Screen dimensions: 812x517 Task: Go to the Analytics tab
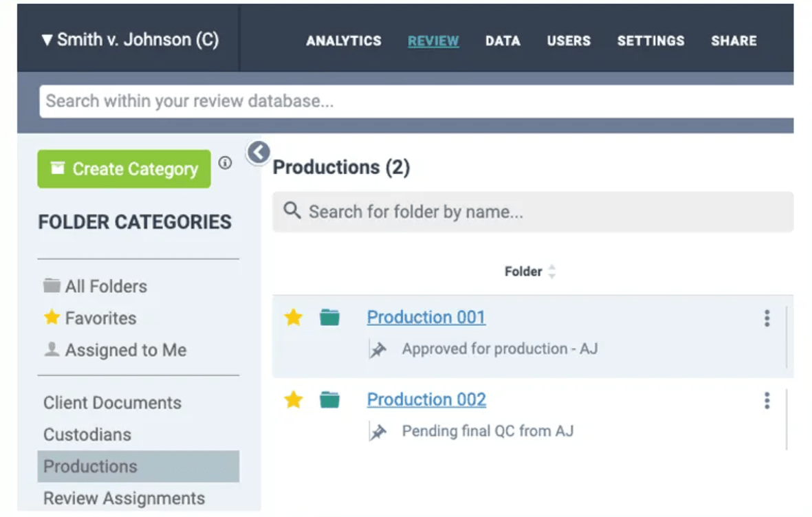[x=343, y=41]
